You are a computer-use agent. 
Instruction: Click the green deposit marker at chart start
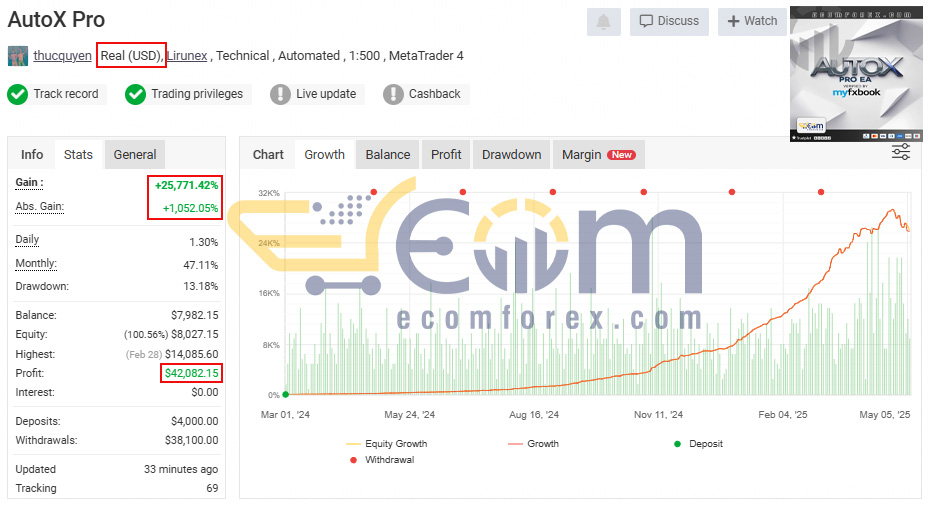[286, 394]
